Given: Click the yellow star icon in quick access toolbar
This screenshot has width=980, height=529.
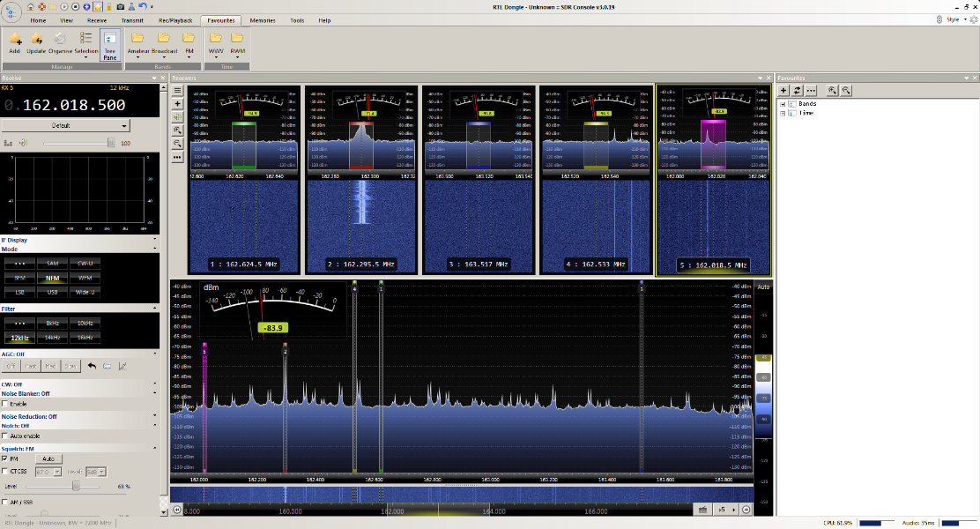Looking at the screenshot, I should point(98,7).
